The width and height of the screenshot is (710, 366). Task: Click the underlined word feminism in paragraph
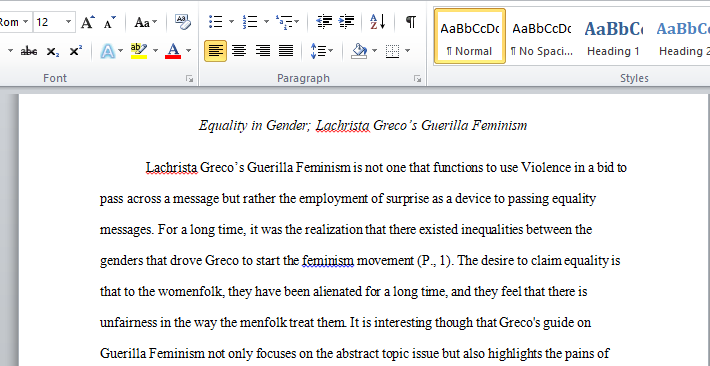tap(328, 261)
